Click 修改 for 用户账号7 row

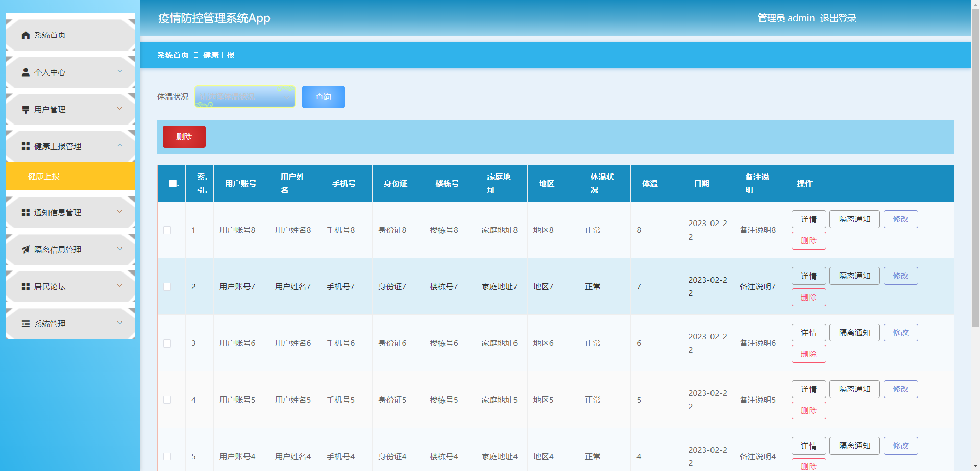point(900,276)
